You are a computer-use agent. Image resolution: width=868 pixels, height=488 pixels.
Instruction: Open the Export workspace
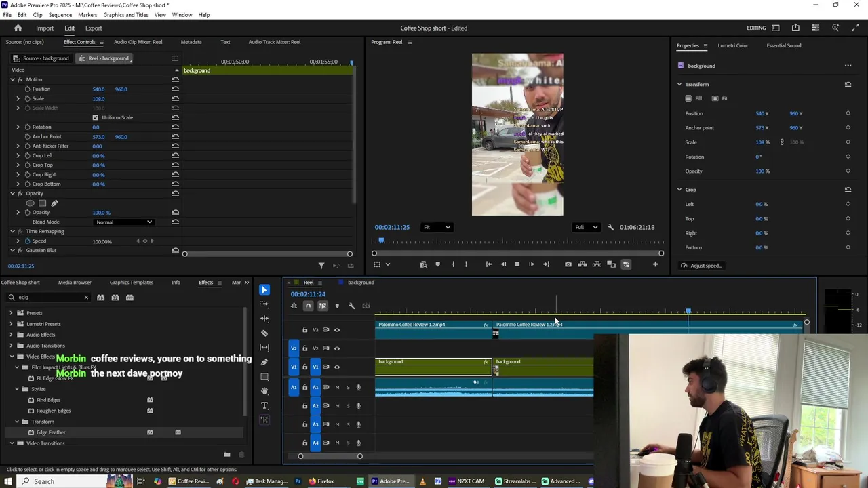(94, 28)
